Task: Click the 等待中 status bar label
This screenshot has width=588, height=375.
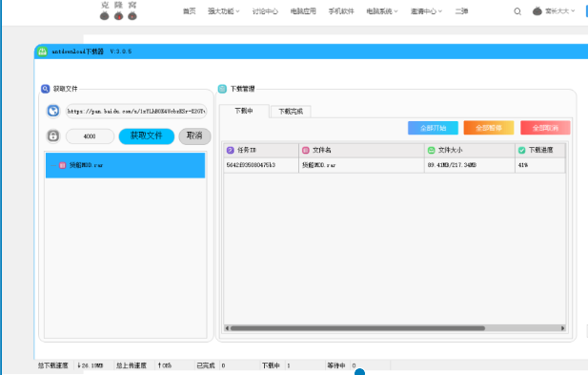Action: pos(336,365)
